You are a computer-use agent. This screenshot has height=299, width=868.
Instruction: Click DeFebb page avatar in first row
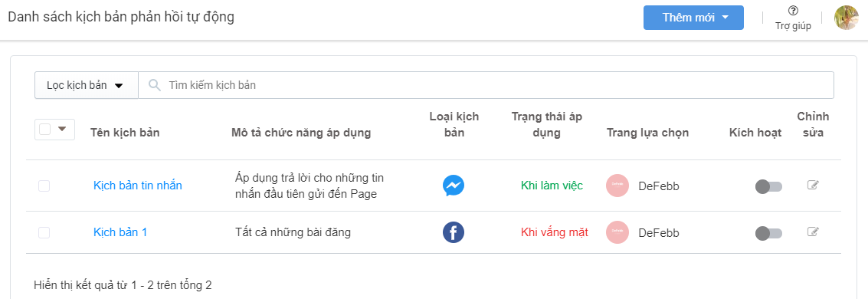pos(617,186)
